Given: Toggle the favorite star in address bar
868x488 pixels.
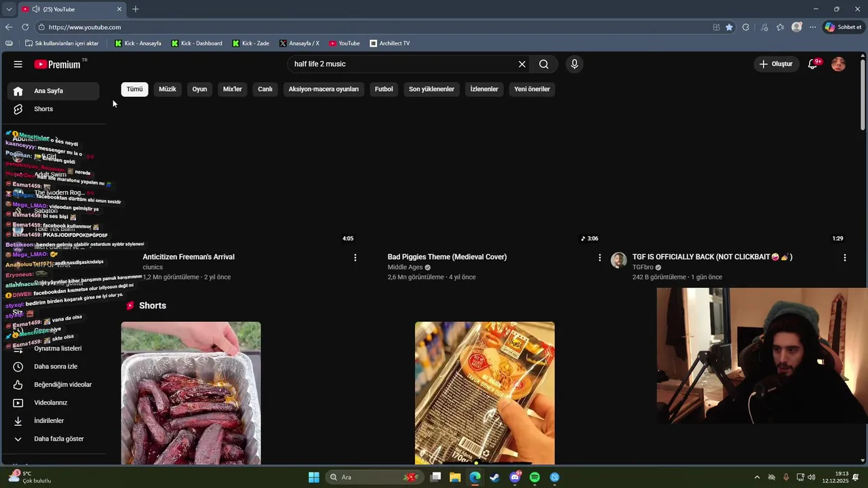Looking at the screenshot, I should (x=729, y=27).
